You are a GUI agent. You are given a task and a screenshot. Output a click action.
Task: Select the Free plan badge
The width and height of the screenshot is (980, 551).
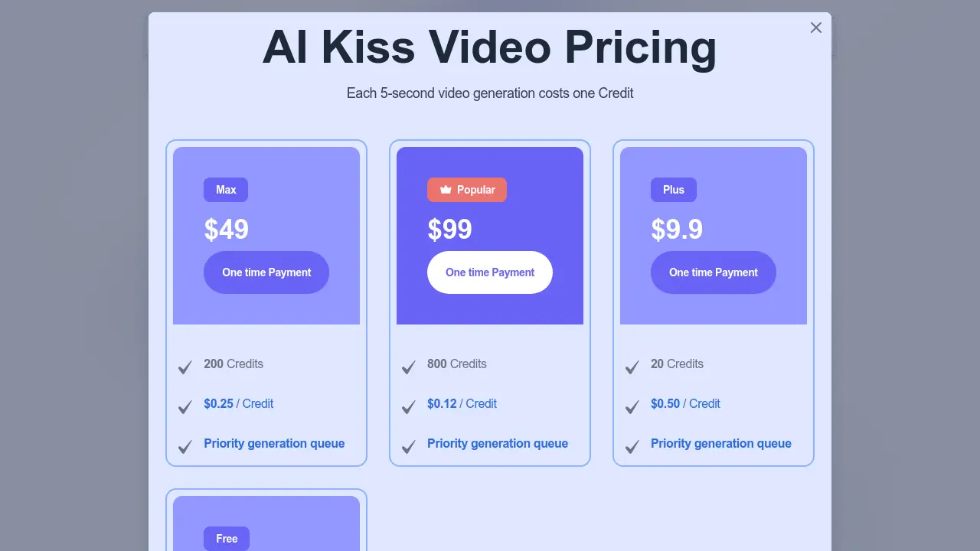click(x=226, y=538)
